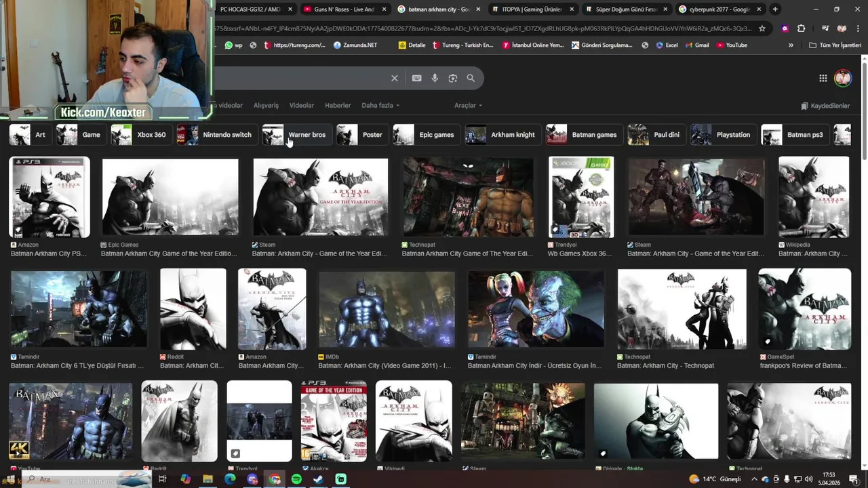The image size is (868, 488).
Task: Filter images by the Arkham knight chip
Action: click(504, 134)
